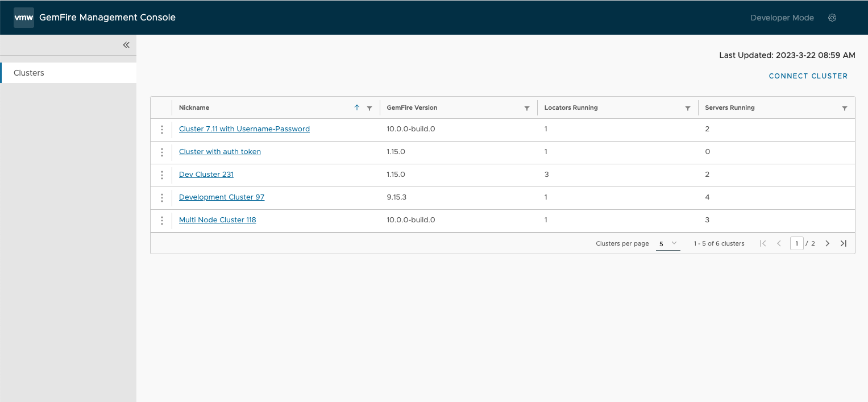Open Cluster 7.11 with Username-Password link
The width and height of the screenshot is (868, 402).
pyautogui.click(x=244, y=129)
